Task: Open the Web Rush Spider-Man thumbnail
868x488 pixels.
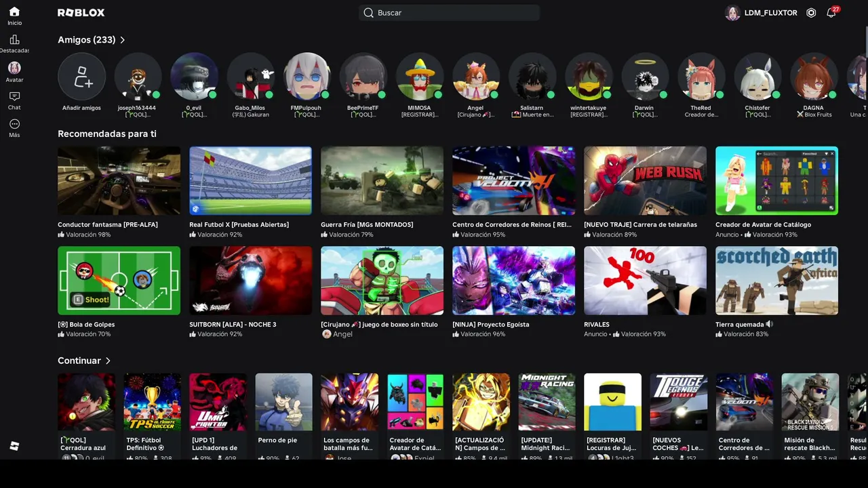Action: point(646,181)
